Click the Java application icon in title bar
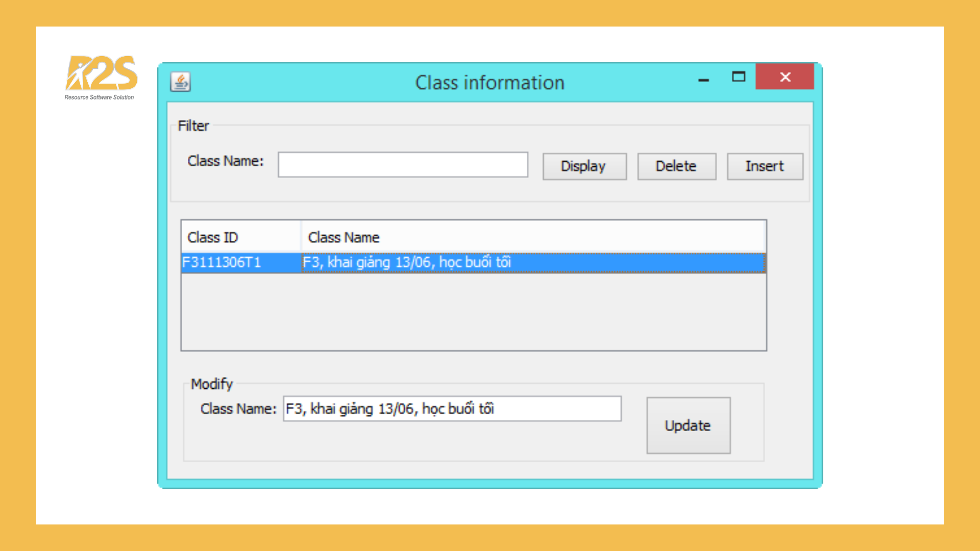Image resolution: width=980 pixels, height=551 pixels. click(x=180, y=82)
